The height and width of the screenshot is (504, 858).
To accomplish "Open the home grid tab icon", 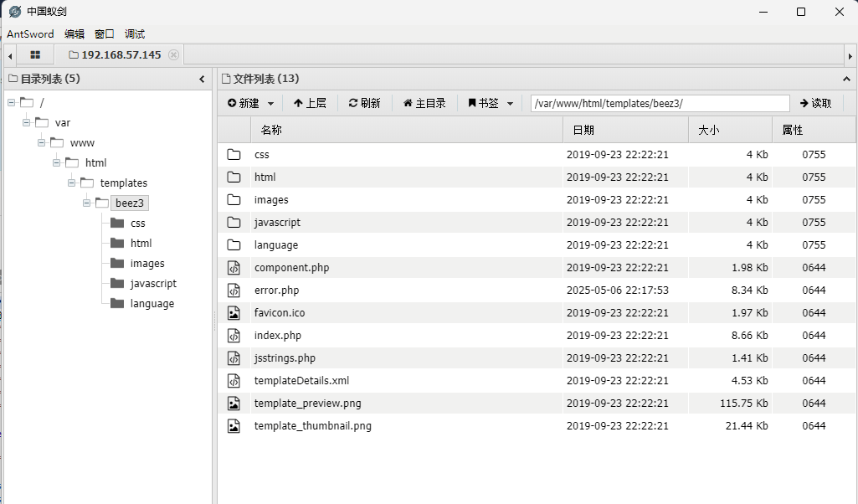I will [35, 54].
